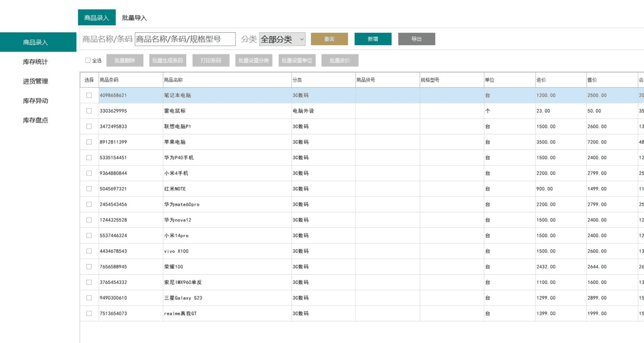Open 库存统计 in the sidebar
Image resolution: width=644 pixels, height=343 pixels.
[35, 62]
